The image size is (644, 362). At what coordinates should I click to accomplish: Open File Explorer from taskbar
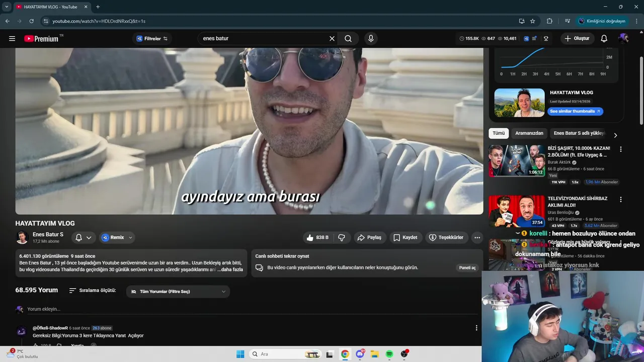374,354
